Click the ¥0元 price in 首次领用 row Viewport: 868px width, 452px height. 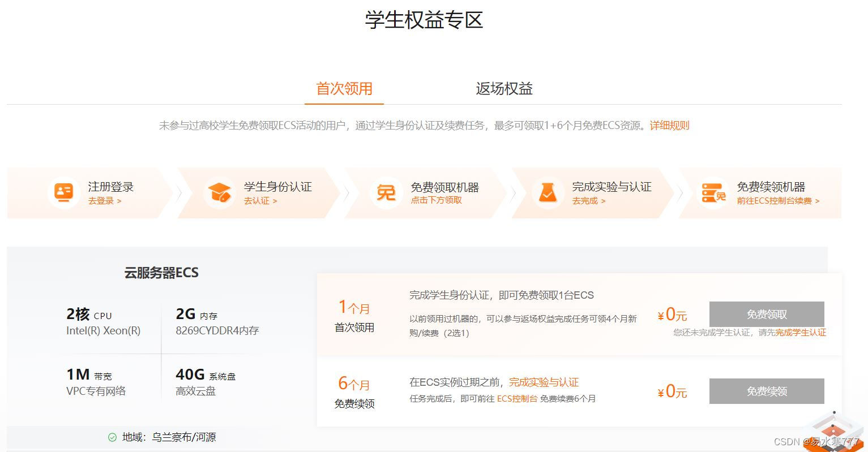[x=672, y=315]
